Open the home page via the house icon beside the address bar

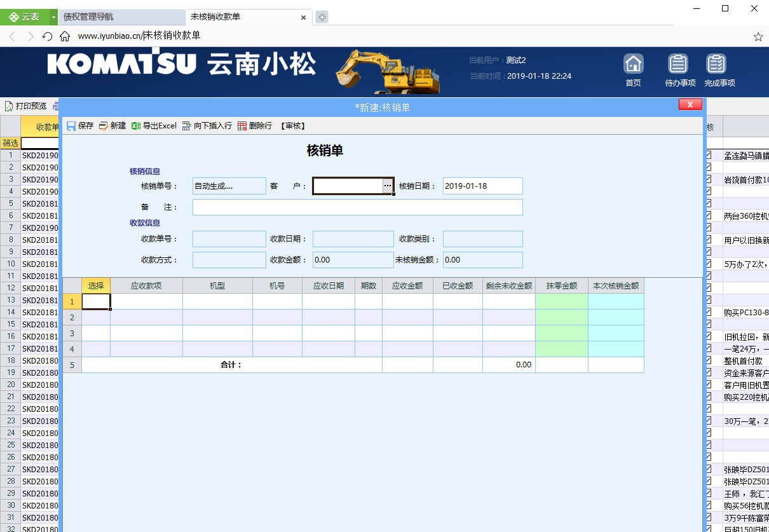[65, 36]
